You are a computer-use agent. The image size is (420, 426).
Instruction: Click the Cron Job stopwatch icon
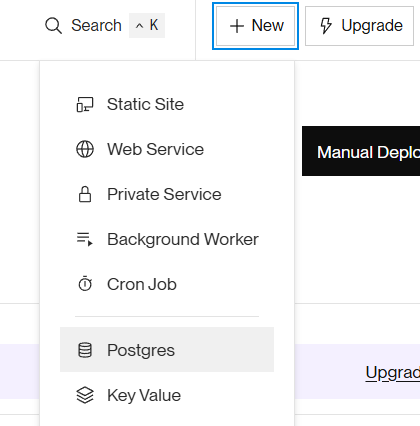85,284
